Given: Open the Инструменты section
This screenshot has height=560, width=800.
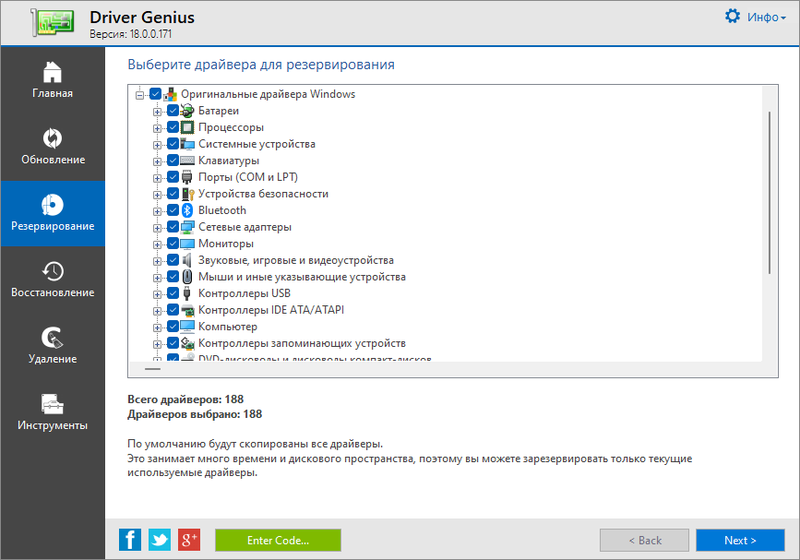Looking at the screenshot, I should point(52,412).
